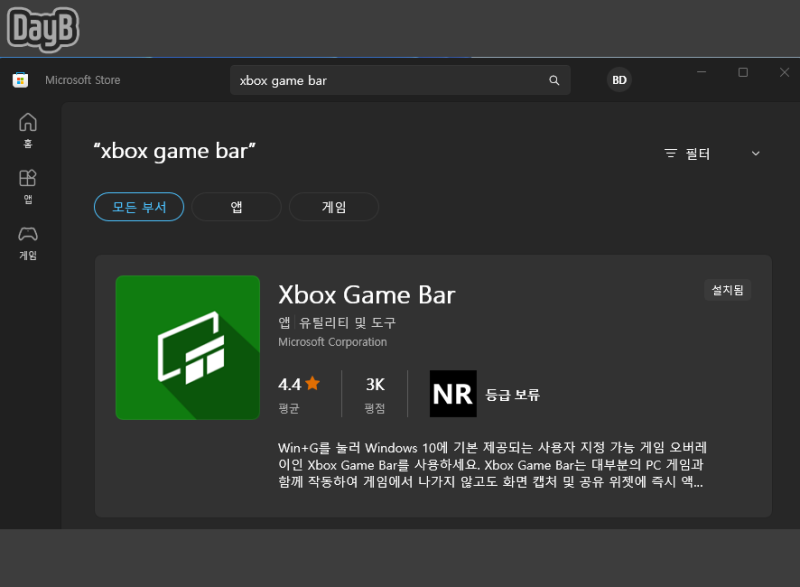Select the 홈 sidebar icon
The height and width of the screenshot is (587, 800).
(x=28, y=125)
